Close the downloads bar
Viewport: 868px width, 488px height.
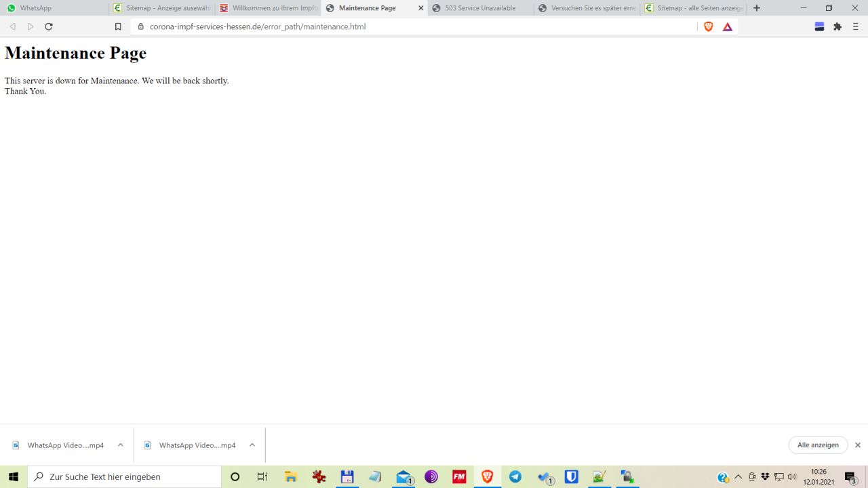coord(858,445)
